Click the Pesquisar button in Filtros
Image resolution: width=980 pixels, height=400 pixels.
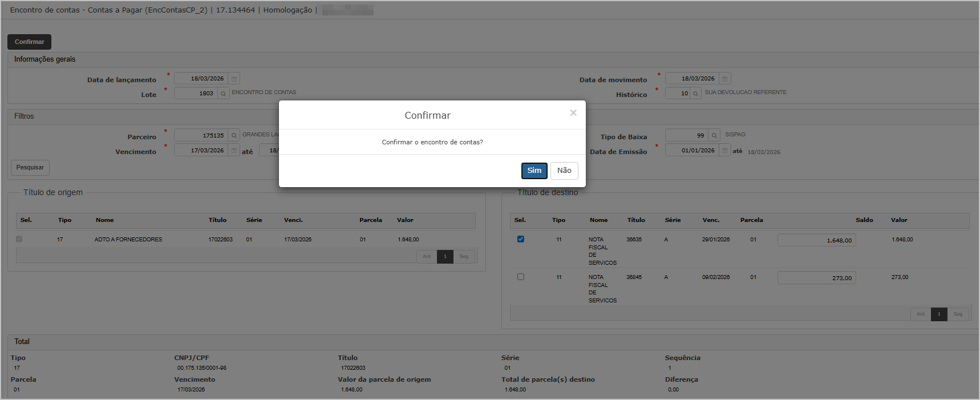tap(30, 168)
